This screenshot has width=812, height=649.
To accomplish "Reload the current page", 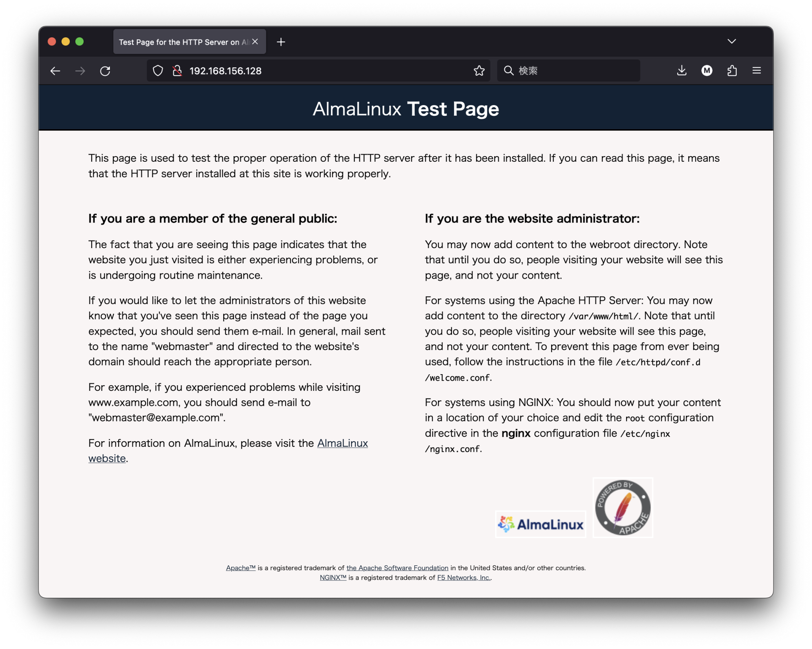I will [x=105, y=71].
